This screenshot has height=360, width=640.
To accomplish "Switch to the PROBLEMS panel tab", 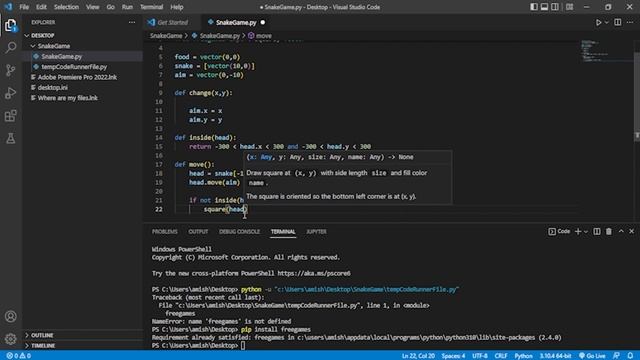I will [164, 231].
